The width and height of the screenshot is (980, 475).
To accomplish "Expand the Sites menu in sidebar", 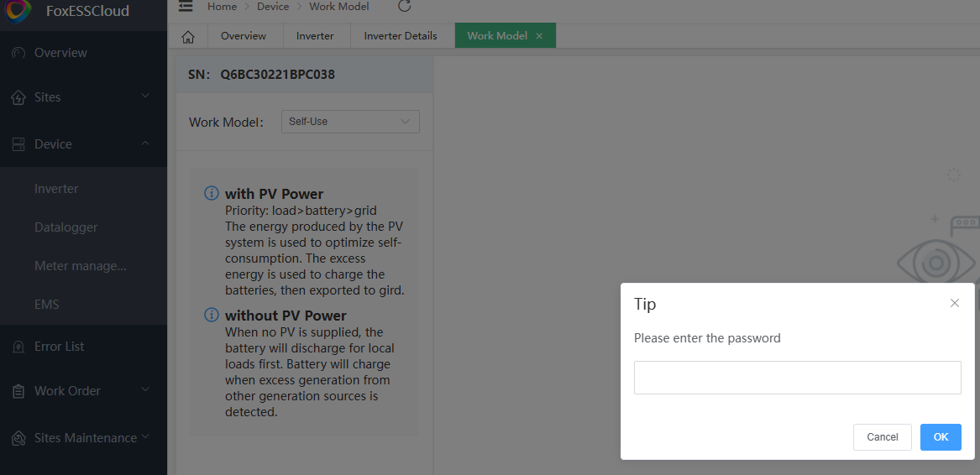I will [83, 97].
